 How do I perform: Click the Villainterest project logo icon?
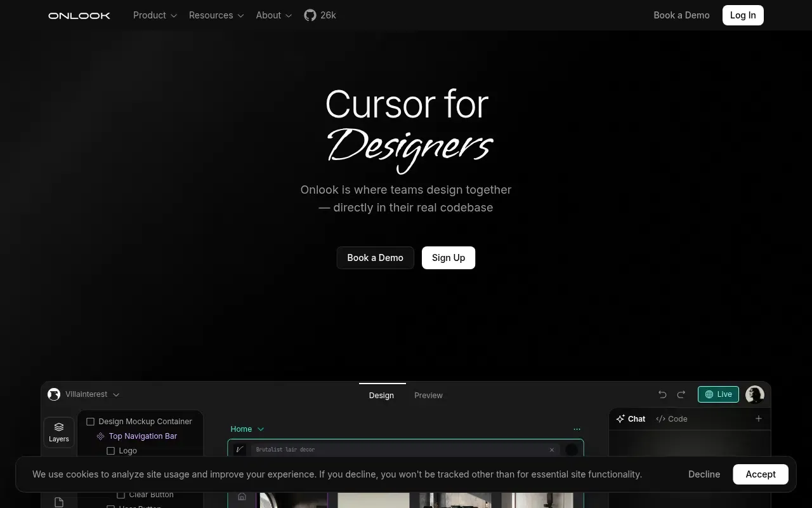[x=54, y=394]
